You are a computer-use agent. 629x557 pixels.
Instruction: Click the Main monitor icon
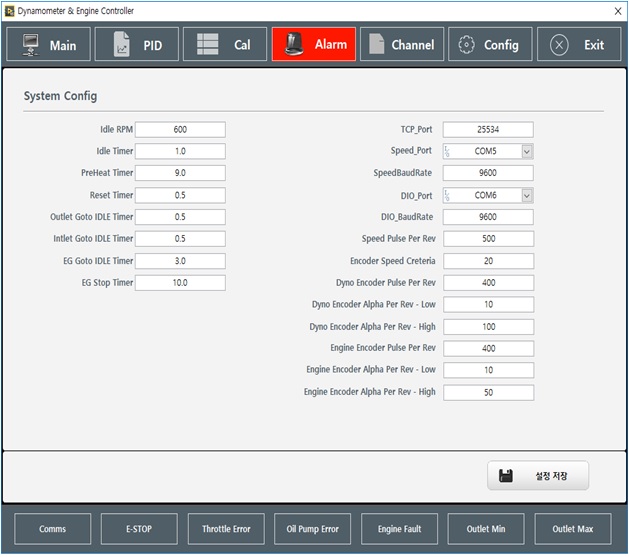tap(31, 45)
